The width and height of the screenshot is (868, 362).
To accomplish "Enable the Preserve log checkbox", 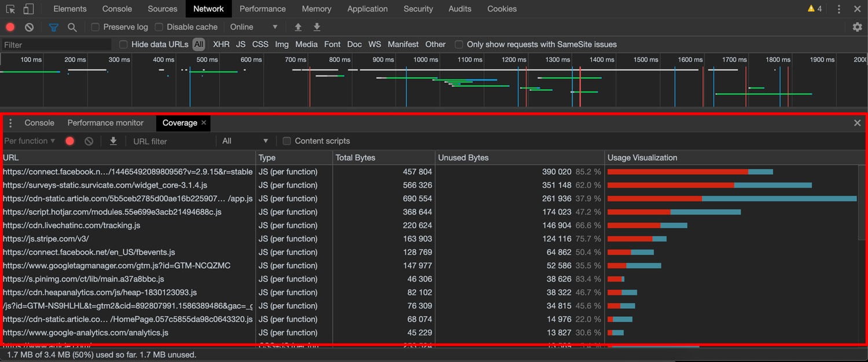I will click(x=95, y=27).
